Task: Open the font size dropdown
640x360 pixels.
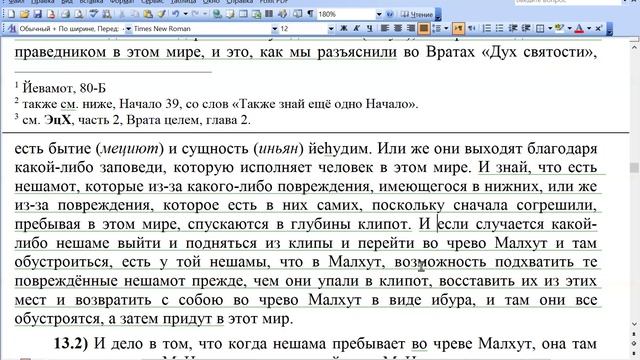Action: point(331,29)
